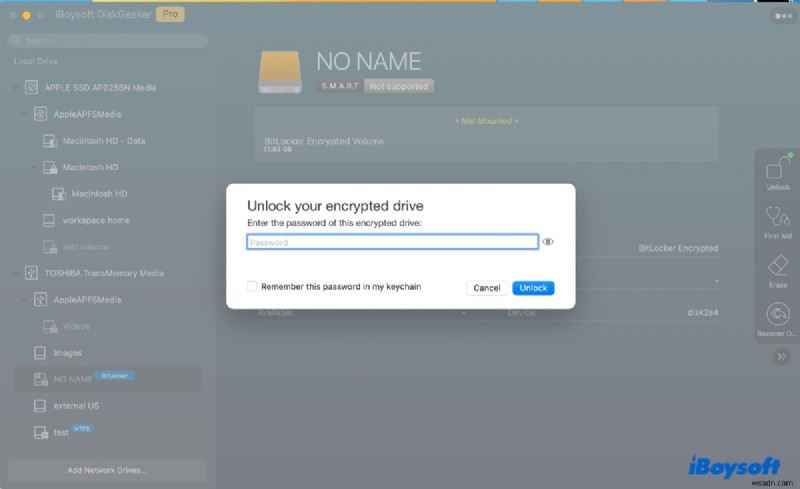Image resolution: width=800 pixels, height=489 pixels.
Task: Click the Unlock button in the dialog
Action: (x=533, y=288)
